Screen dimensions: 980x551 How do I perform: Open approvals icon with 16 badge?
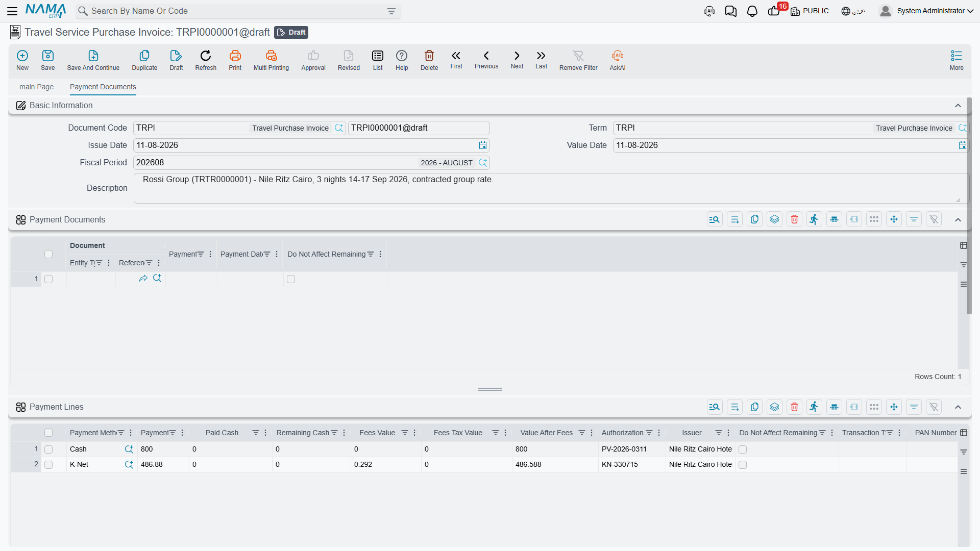774,11
